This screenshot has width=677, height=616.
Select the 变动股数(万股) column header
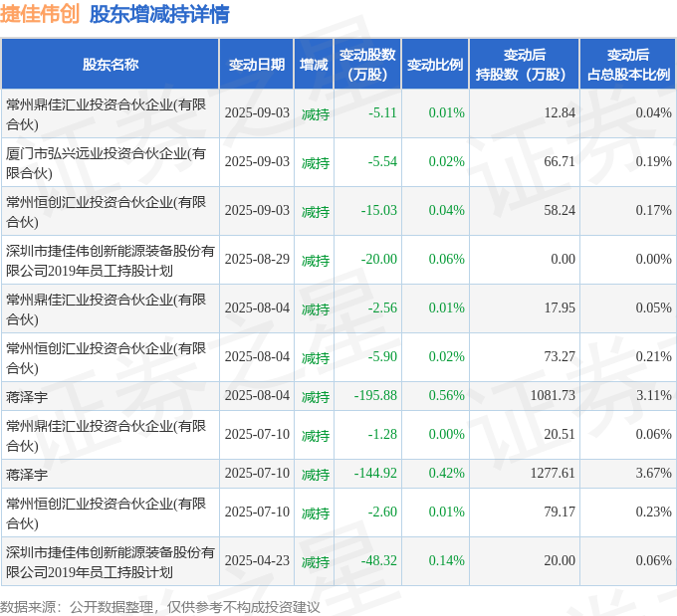367,65
